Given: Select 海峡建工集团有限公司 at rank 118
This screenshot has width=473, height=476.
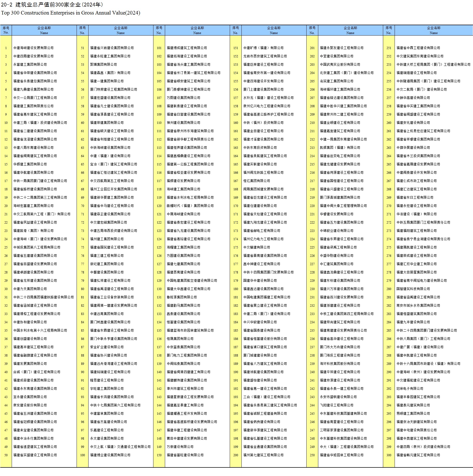Looking at the screenshot, I should (x=183, y=189).
